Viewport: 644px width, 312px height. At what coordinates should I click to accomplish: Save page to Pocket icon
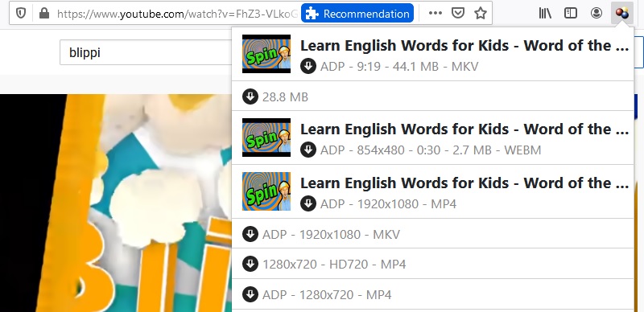pyautogui.click(x=457, y=13)
